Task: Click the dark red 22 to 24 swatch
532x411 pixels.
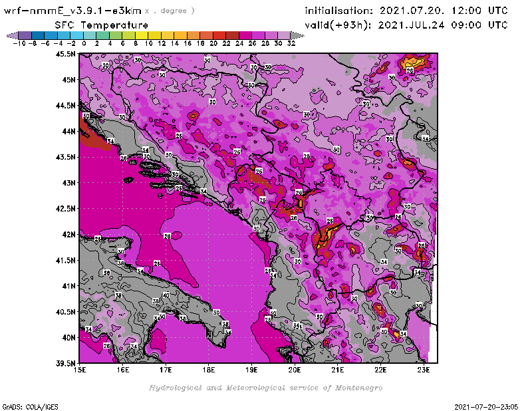Action: pos(232,36)
